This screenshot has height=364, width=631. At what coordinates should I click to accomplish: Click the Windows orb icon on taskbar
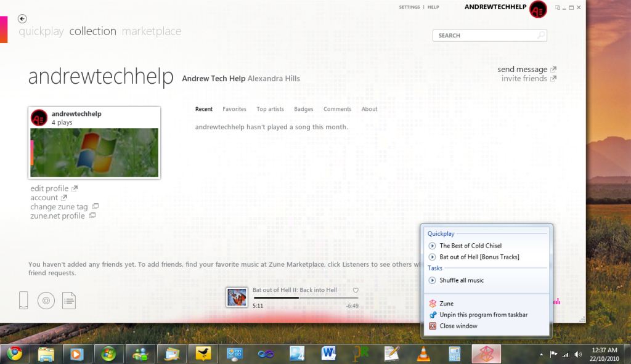point(108,354)
